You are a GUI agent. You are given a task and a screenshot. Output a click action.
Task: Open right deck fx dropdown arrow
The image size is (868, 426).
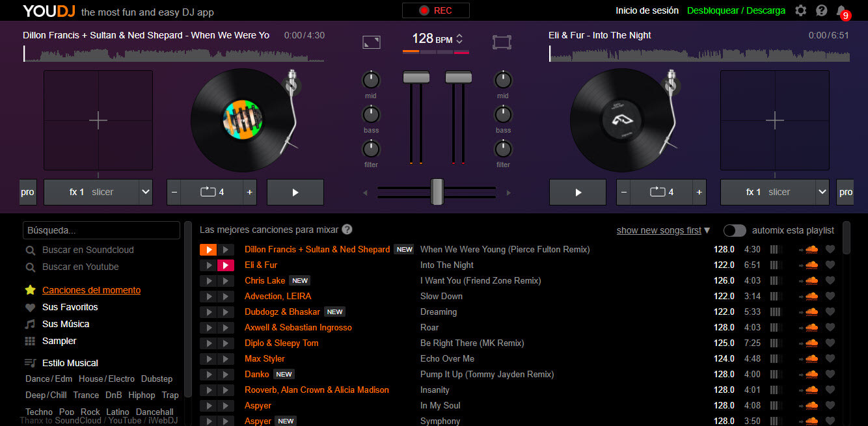[x=822, y=193]
